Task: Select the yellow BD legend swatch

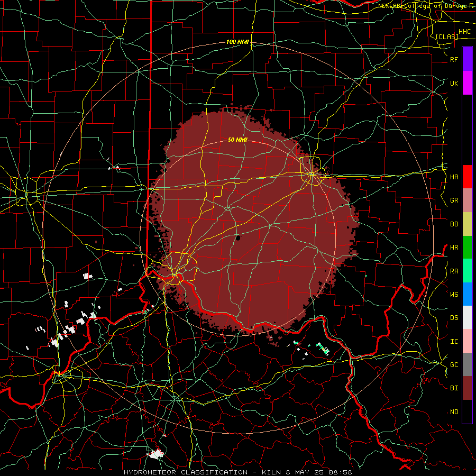Action: (467, 224)
